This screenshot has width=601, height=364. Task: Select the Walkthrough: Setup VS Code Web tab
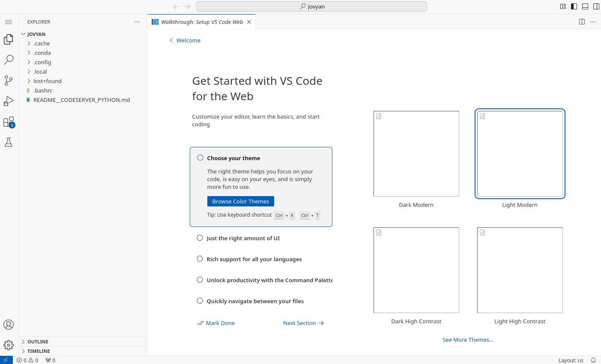(x=202, y=22)
